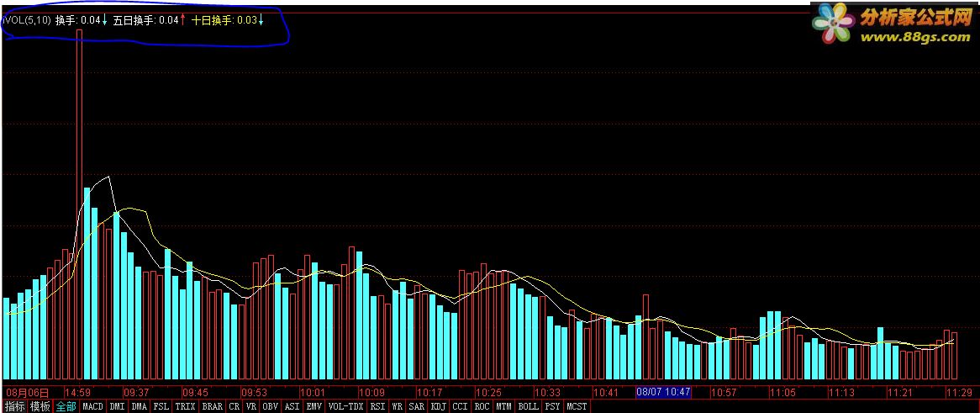Screen dimensions: 980x413
Task: Pick the ROC indicator tab
Action: pos(482,407)
